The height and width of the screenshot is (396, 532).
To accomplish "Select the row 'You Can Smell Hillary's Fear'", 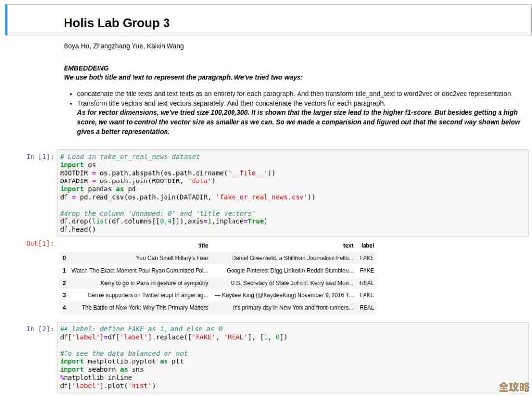I will click(172, 258).
